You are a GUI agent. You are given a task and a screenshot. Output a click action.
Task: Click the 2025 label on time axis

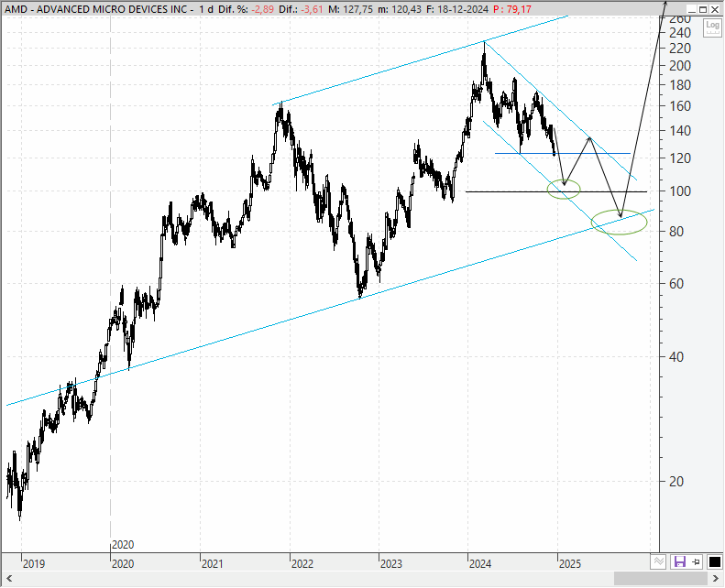[x=570, y=564]
